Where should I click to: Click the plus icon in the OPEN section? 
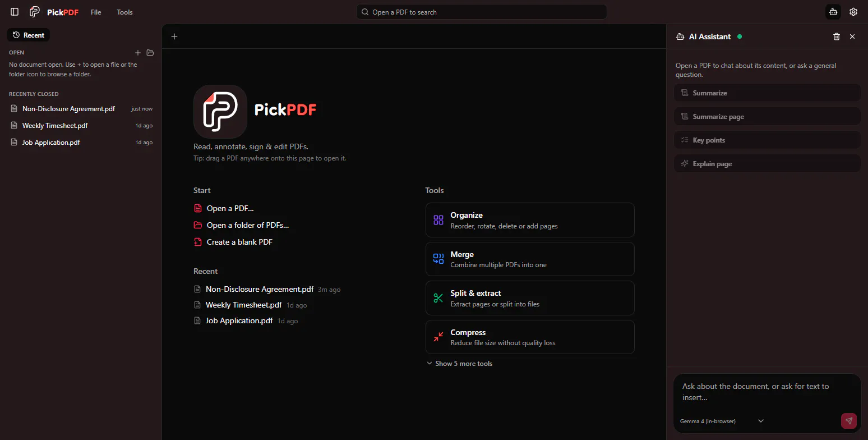138,53
